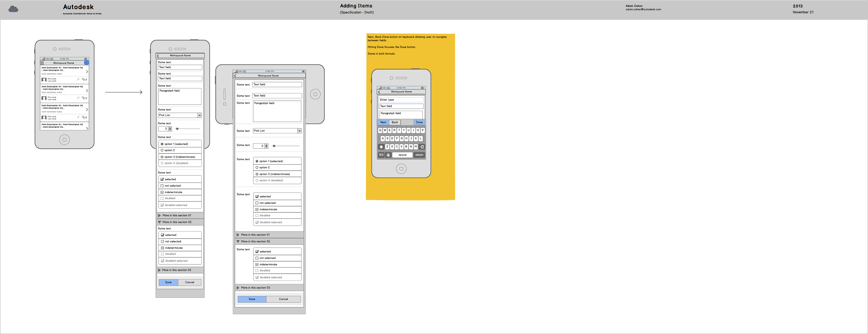This screenshot has height=334, width=868.
Task: Click the back chevron in the landscape phone header
Action: [235, 76]
